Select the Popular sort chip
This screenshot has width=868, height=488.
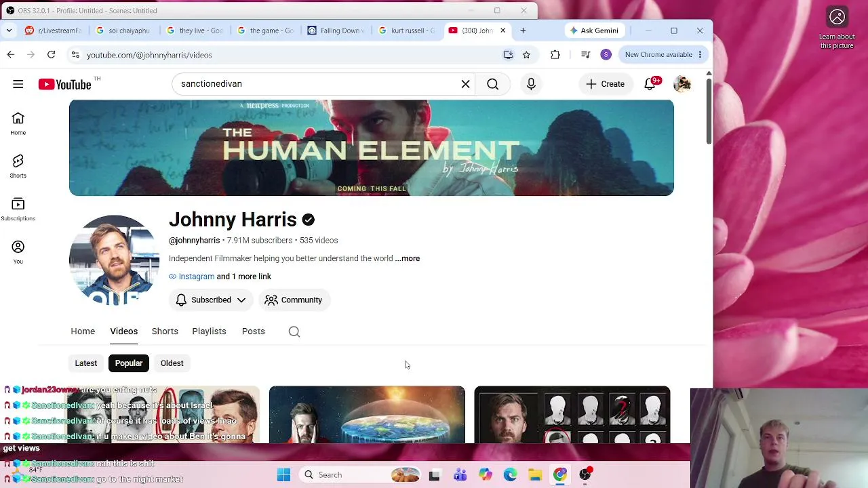[x=129, y=363]
